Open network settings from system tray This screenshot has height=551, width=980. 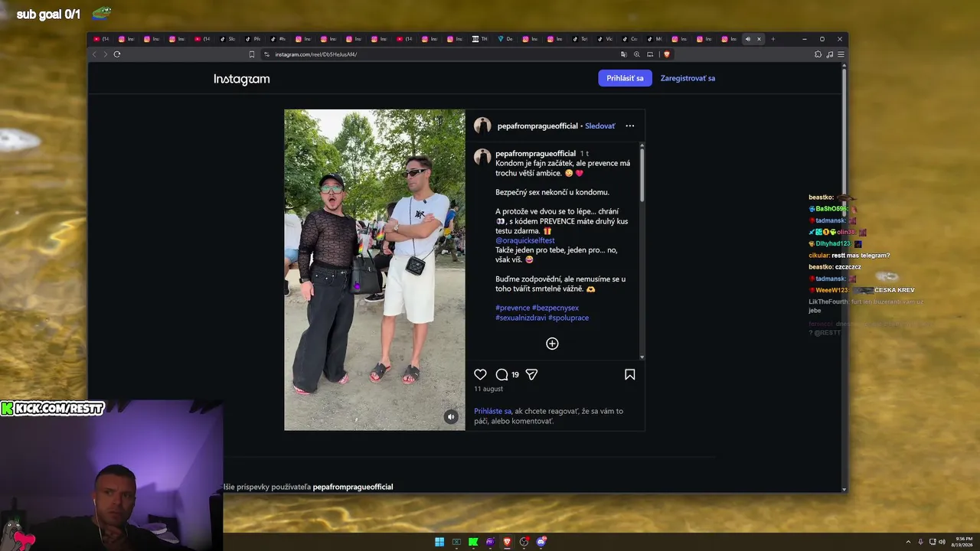933,542
